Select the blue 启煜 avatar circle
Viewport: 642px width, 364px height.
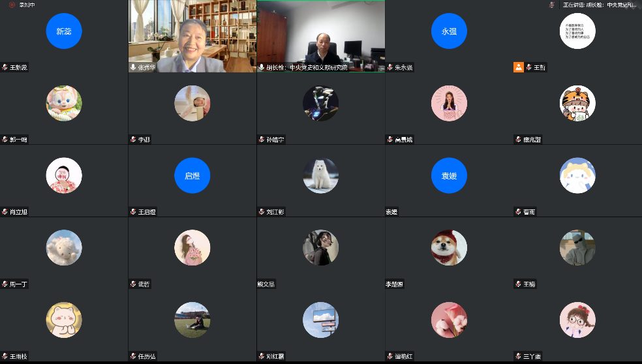(x=192, y=175)
